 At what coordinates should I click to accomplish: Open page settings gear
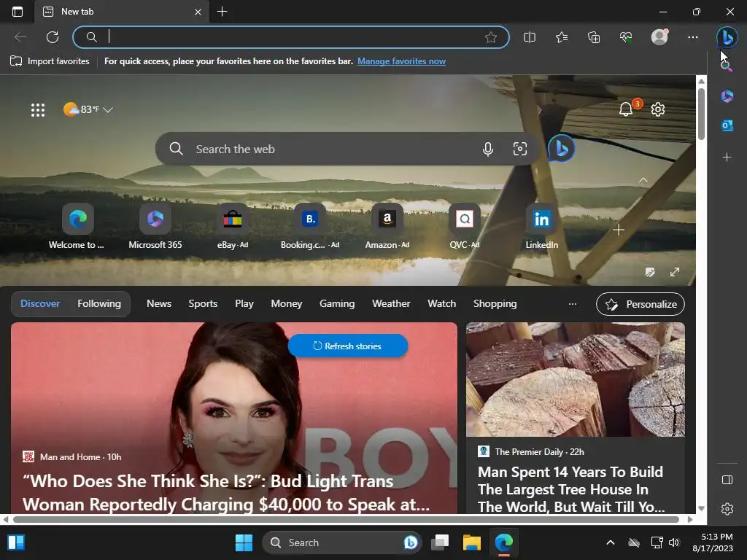657,109
